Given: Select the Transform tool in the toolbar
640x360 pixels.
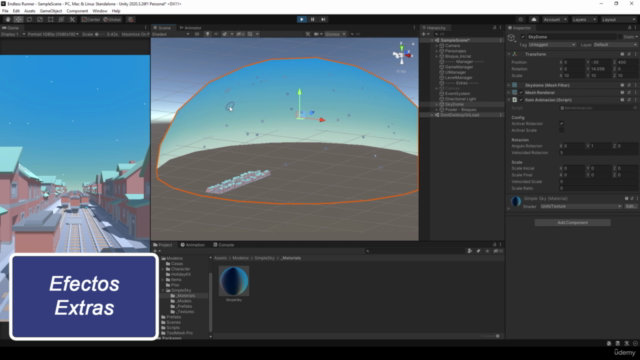Looking at the screenshot, I should [x=61, y=19].
